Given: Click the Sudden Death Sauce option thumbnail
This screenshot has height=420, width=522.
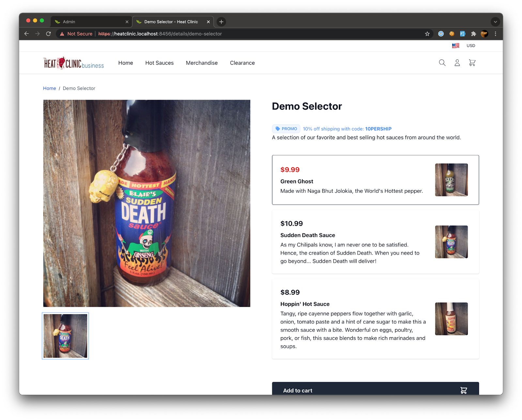Looking at the screenshot, I should [x=451, y=242].
